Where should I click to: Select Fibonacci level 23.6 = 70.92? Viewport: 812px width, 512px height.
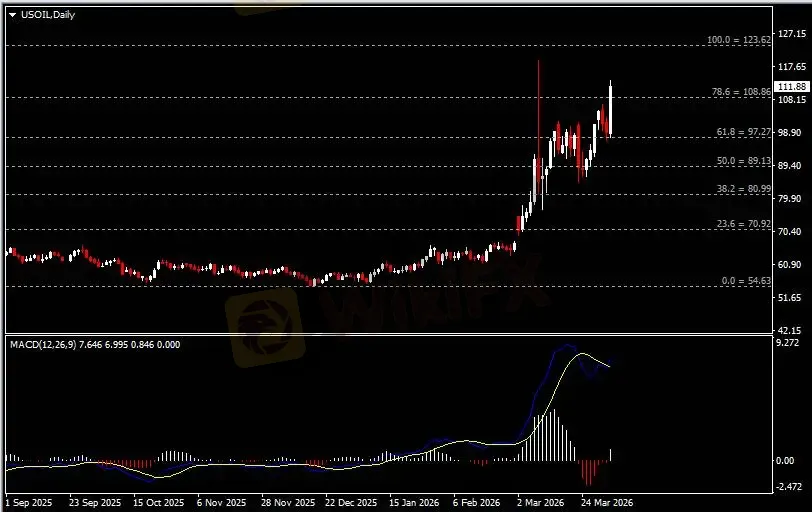tap(744, 224)
